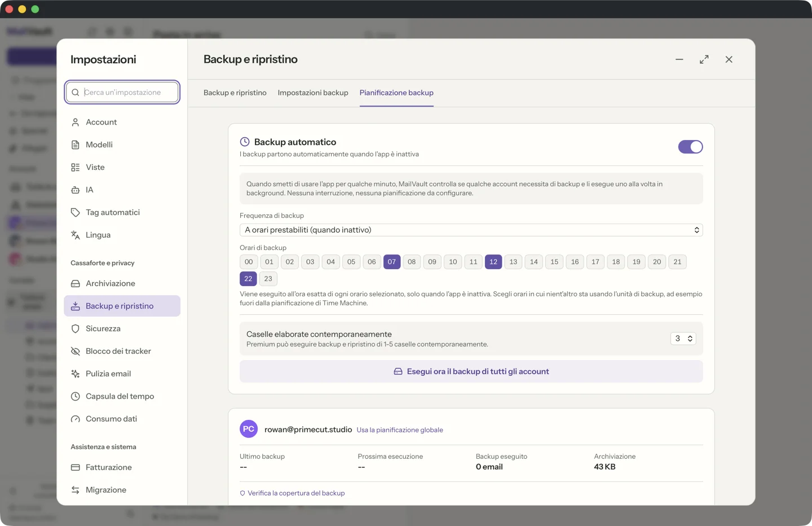The height and width of the screenshot is (526, 812).
Task: Open Blocco dei tracker eye icon
Action: click(x=75, y=351)
